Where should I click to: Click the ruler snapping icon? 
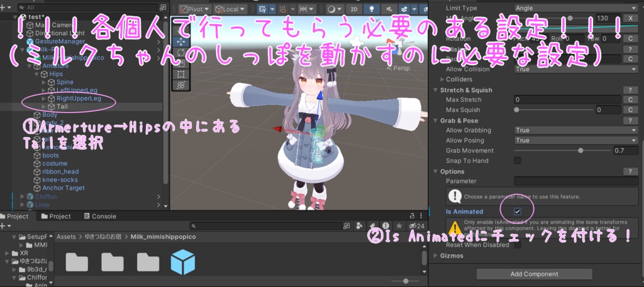click(304, 9)
